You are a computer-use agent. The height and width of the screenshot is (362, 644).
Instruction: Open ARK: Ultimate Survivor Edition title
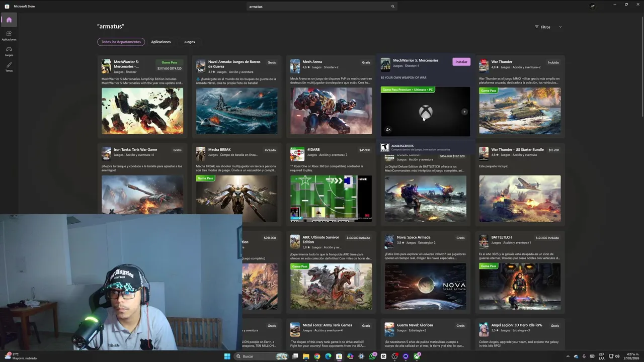320,239
